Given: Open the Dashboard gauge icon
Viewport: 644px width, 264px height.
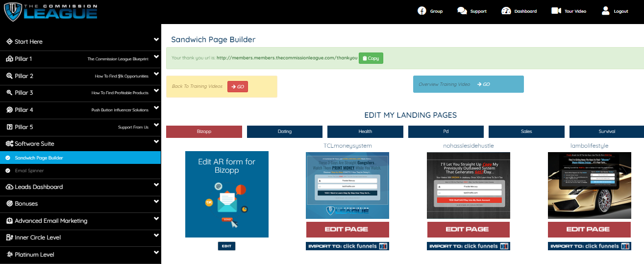Looking at the screenshot, I should pos(506,11).
